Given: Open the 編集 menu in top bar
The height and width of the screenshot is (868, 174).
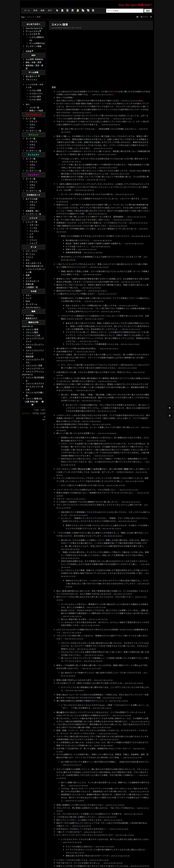Looking at the screenshot, I should [43, 10].
